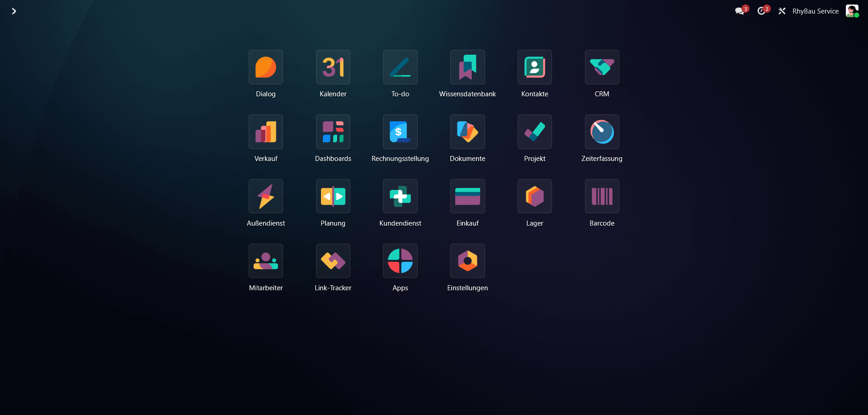The height and width of the screenshot is (415, 868).
Task: Open the Kontakte app
Action: (535, 67)
